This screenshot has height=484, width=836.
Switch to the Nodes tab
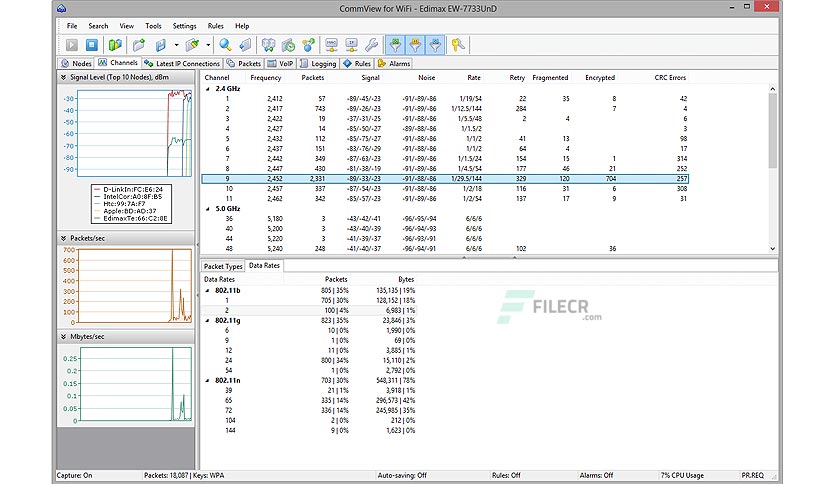coord(76,63)
